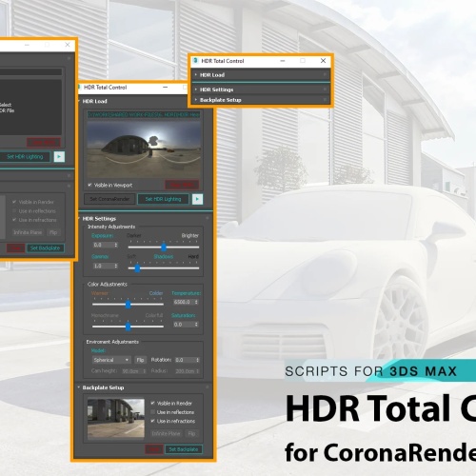This screenshot has width=476, height=476.
Task: Click the Cam height value field
Action: 132,371
